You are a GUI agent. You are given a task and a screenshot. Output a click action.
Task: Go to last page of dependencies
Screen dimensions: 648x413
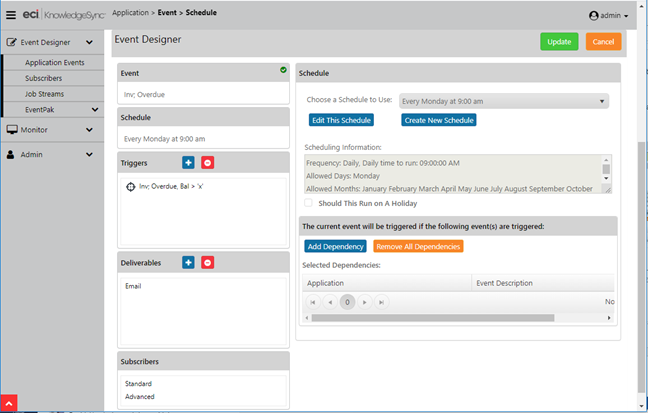pos(381,302)
